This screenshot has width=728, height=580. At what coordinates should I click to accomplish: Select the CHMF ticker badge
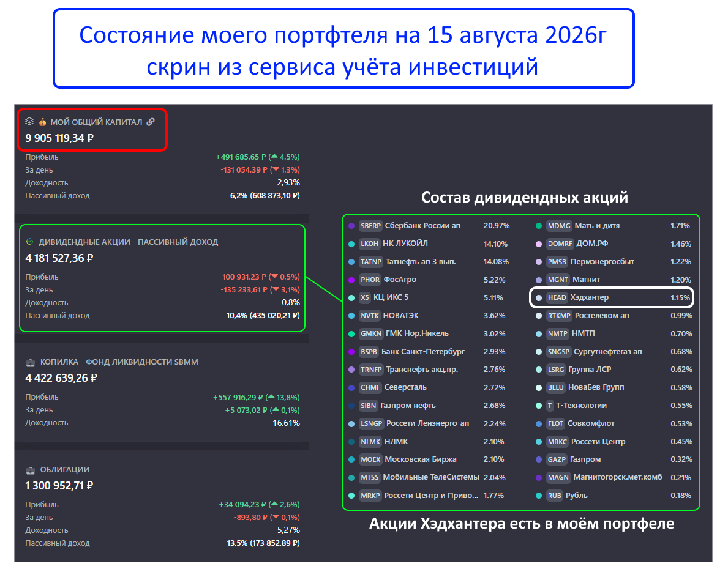(370, 387)
